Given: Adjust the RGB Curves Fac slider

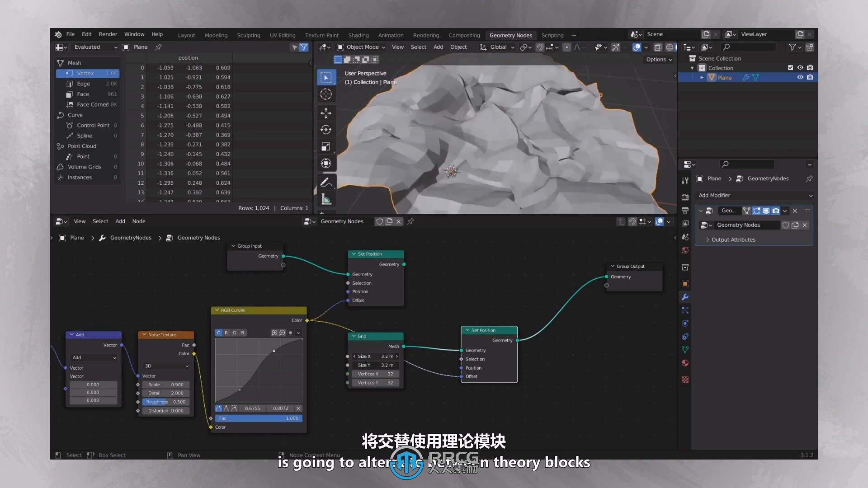Looking at the screenshot, I should click(259, 418).
